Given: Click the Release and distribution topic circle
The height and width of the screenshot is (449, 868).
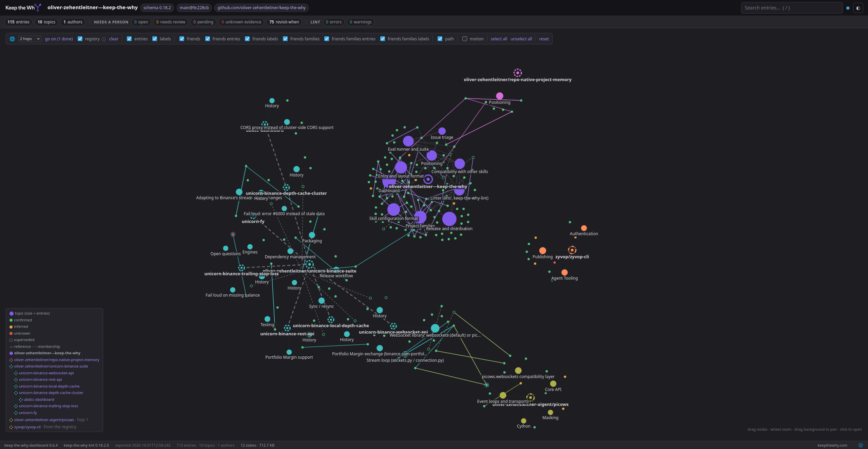Looking at the screenshot, I should point(449,219).
